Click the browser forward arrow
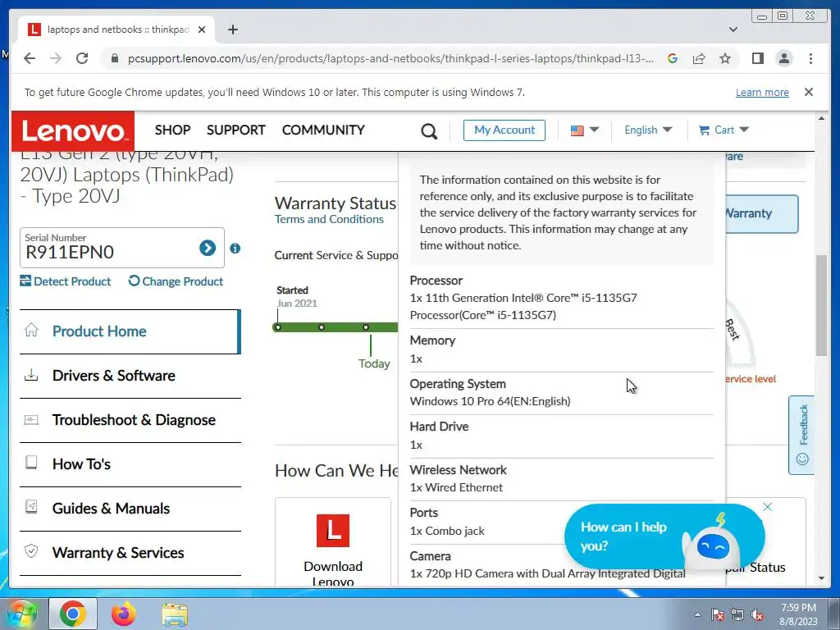Image resolution: width=840 pixels, height=630 pixels. [56, 58]
